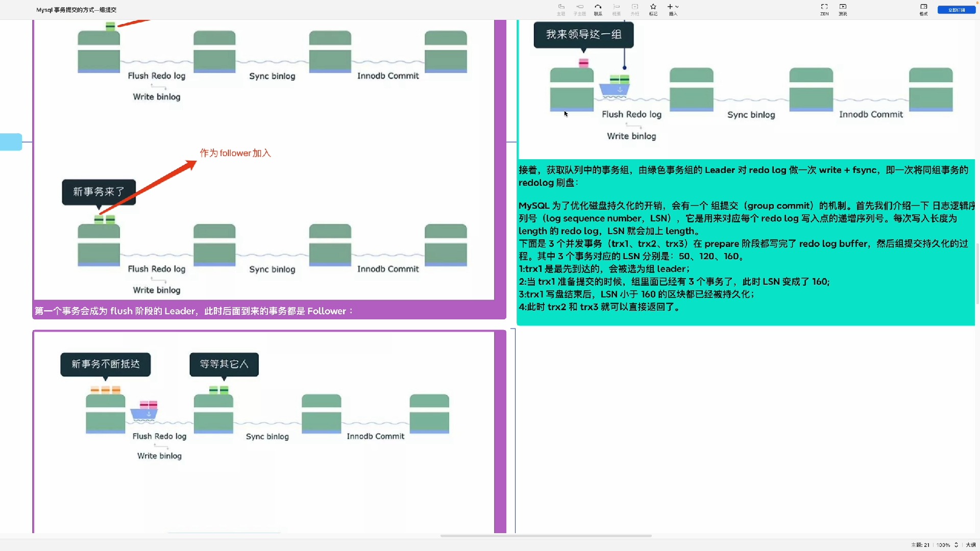The height and width of the screenshot is (551, 980).
Task: Edit the title Mysql 事务提交的方式—组提交
Action: coord(76,10)
